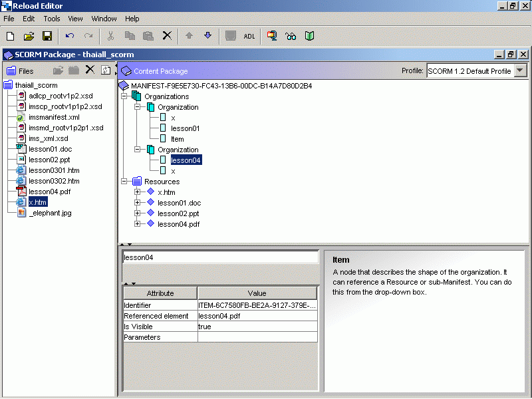Collapse the Organizations tree node
Image resolution: width=532 pixels, height=399 pixels.
click(124, 96)
